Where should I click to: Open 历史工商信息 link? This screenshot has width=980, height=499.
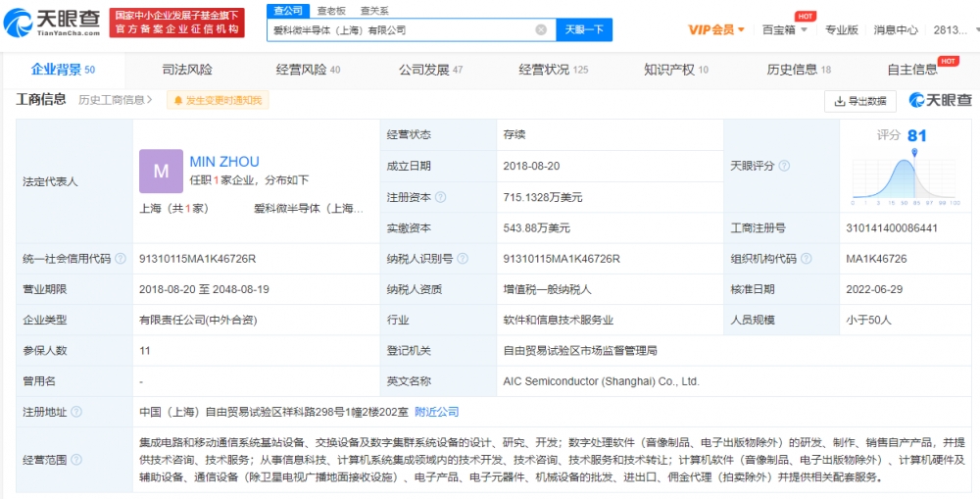[x=116, y=99]
